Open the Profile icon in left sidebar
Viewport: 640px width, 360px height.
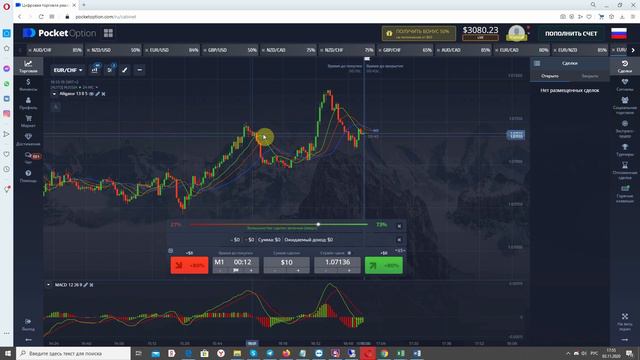[x=28, y=103]
